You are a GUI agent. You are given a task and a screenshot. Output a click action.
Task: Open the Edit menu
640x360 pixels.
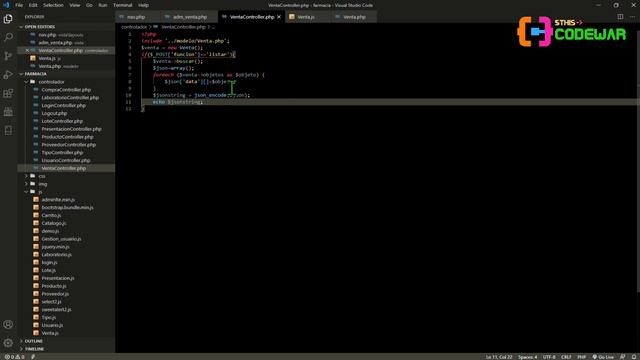[x=33, y=5]
